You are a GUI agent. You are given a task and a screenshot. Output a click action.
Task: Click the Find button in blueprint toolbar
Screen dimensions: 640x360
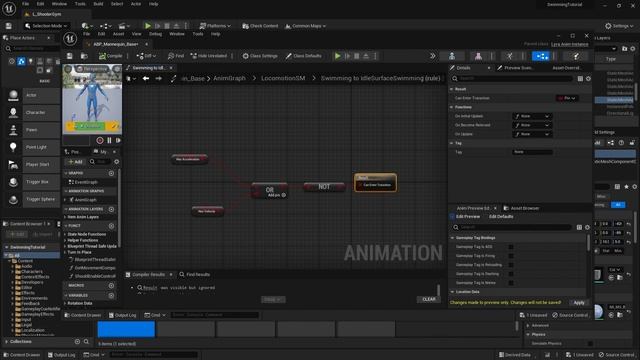pyautogui.click(x=176, y=56)
